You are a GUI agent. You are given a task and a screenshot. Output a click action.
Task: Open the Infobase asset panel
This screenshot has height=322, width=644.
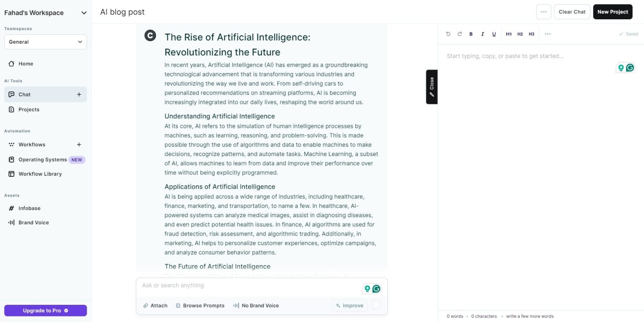pos(29,208)
